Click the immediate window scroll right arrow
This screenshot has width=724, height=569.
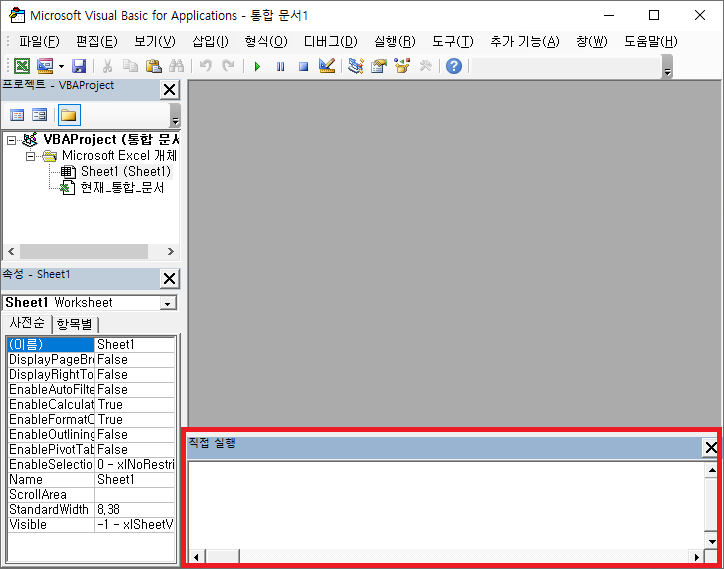(x=696, y=557)
